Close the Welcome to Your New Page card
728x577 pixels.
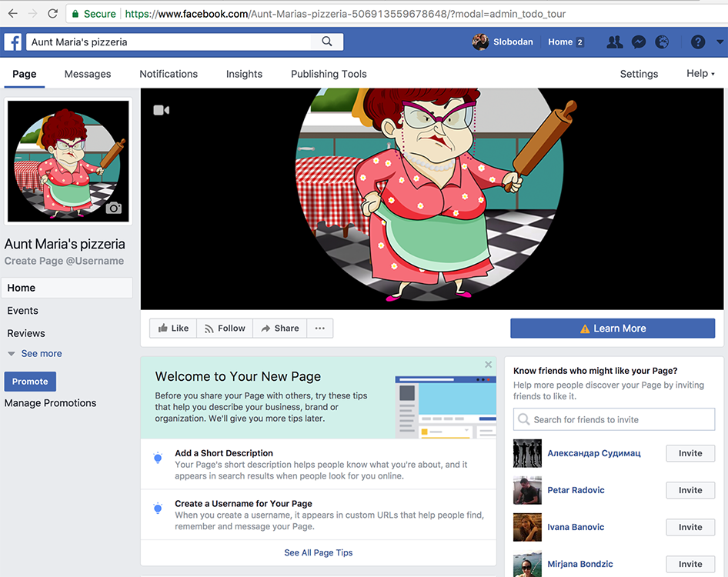[488, 365]
